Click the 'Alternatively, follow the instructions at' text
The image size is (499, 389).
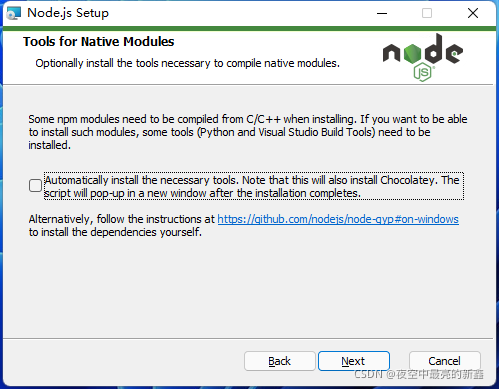pos(122,219)
